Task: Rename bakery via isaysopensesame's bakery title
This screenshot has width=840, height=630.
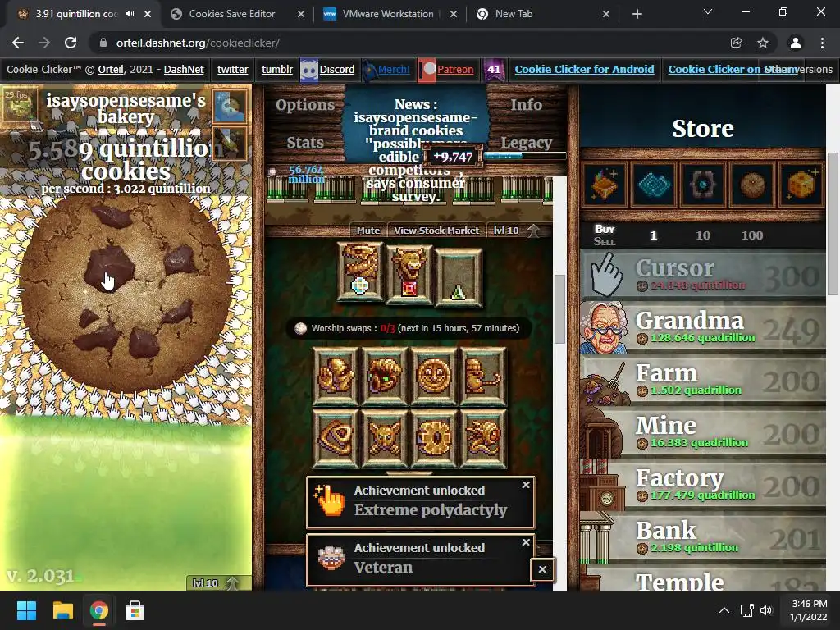Action: click(x=126, y=107)
